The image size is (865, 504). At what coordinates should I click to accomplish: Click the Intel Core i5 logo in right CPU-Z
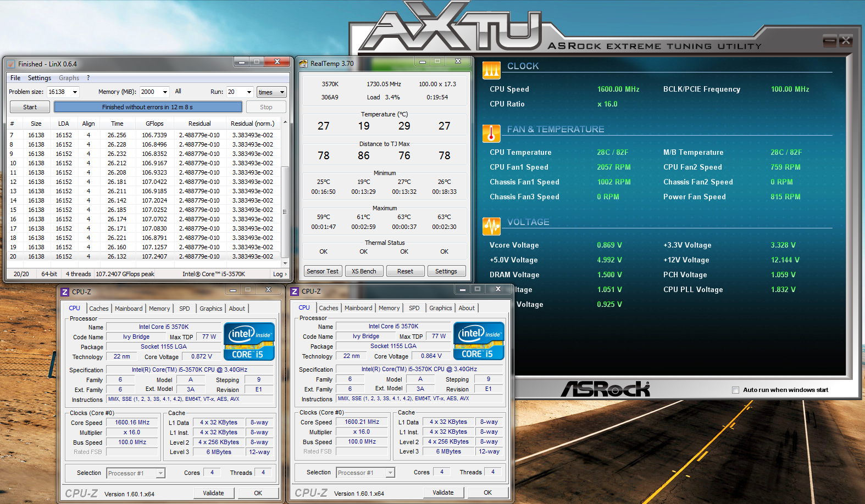click(479, 341)
